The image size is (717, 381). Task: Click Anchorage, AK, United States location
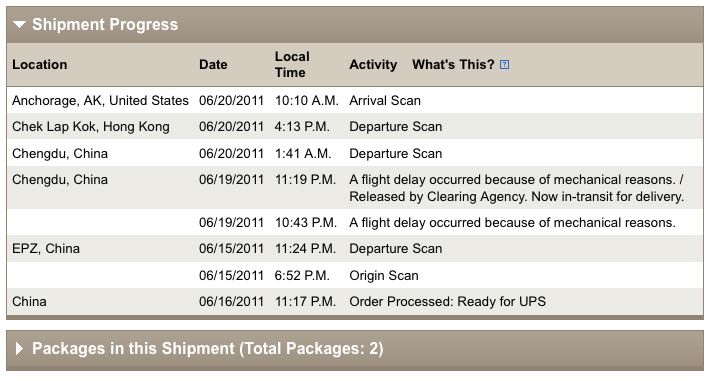pos(100,100)
